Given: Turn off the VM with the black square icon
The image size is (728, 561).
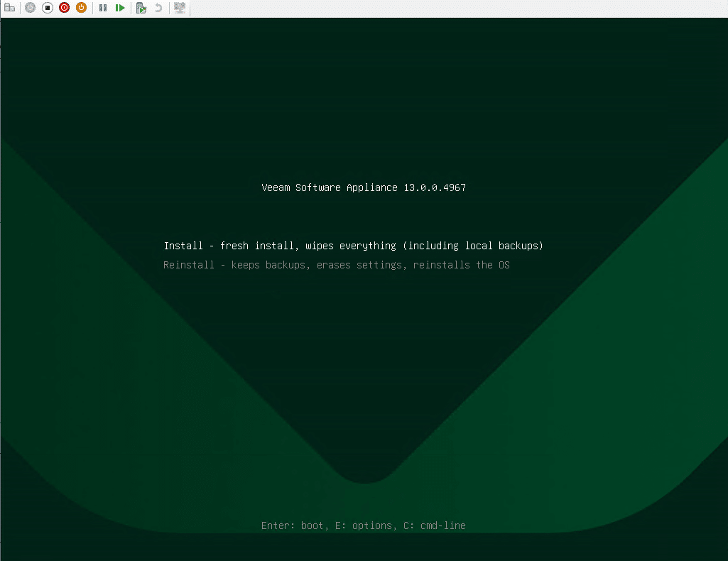Looking at the screenshot, I should [x=48, y=8].
